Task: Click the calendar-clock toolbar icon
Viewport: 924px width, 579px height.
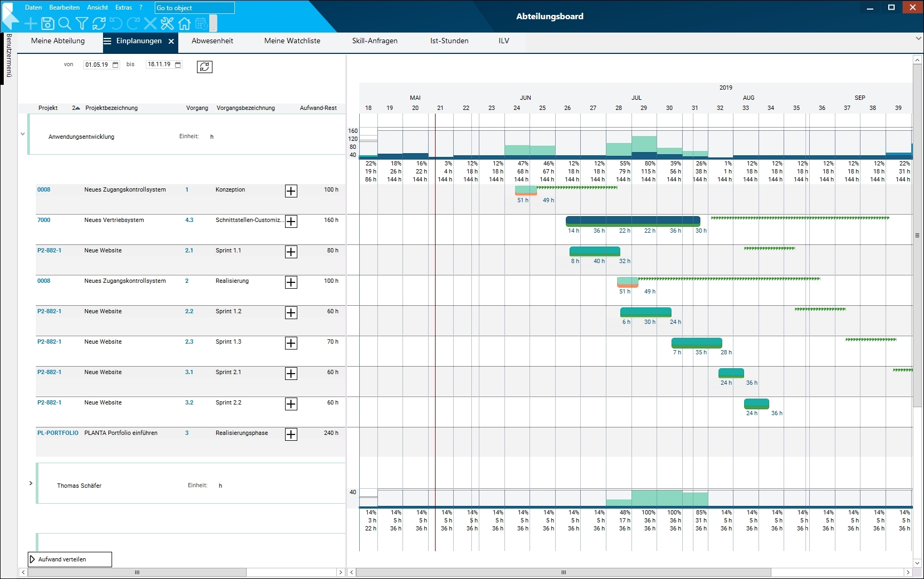Action: [201, 23]
